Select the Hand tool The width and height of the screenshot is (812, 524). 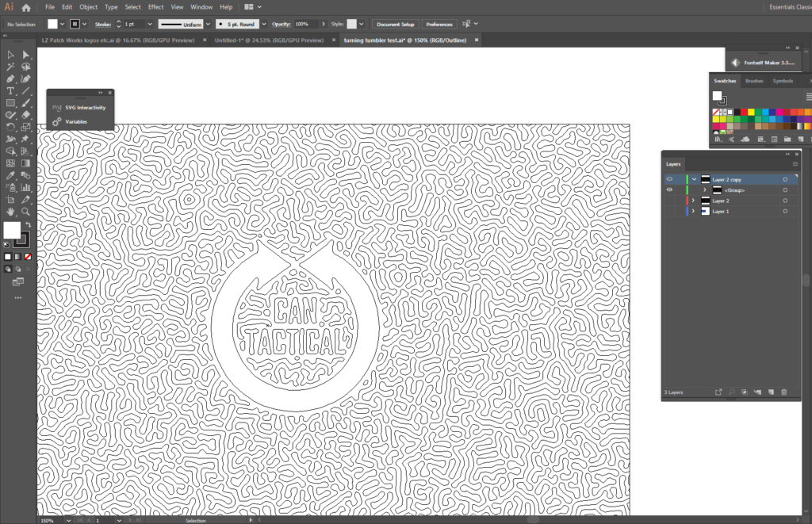[10, 212]
